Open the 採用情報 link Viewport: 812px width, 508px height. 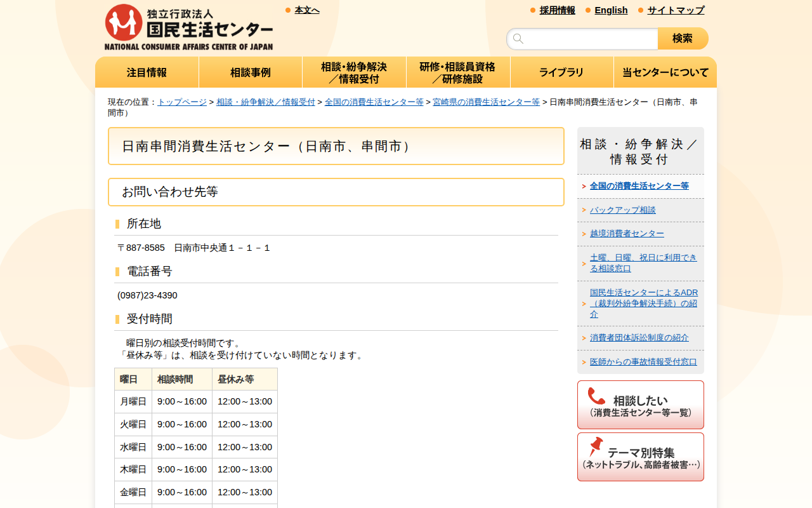point(557,10)
